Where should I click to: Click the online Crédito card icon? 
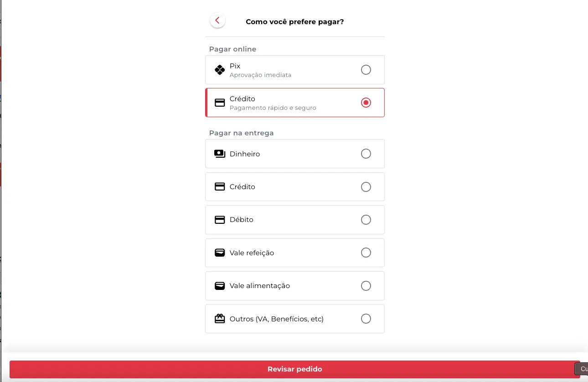[x=220, y=103]
